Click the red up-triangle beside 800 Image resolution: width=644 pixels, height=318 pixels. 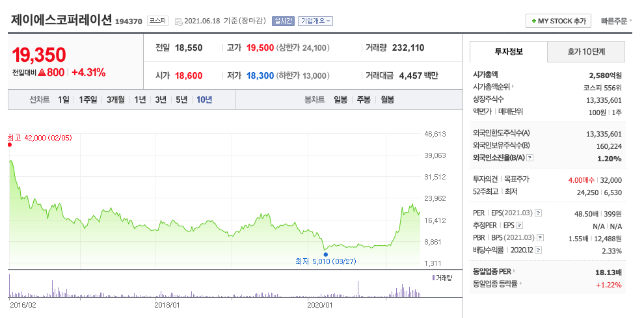[x=42, y=73]
